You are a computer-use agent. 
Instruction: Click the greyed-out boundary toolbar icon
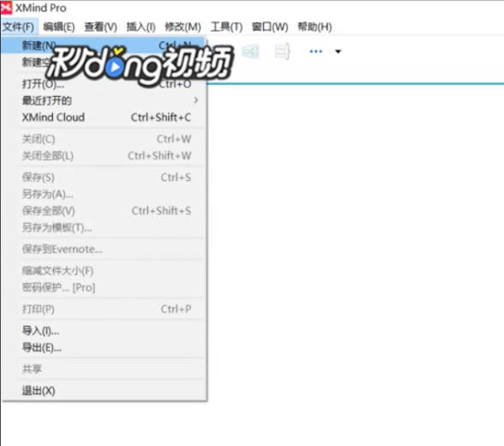click(250, 51)
